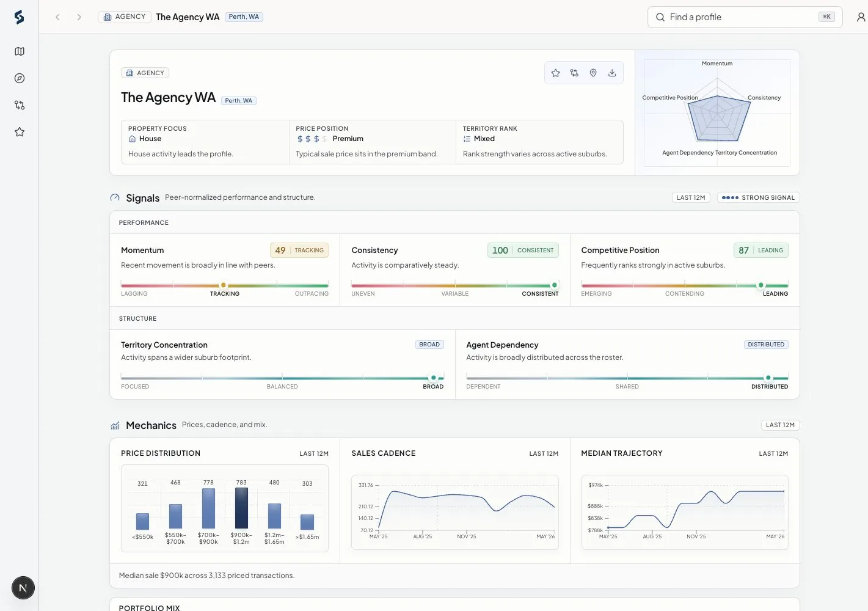Click the Consistency 100 CONSISTENT badge
The image size is (868, 611).
pos(523,250)
